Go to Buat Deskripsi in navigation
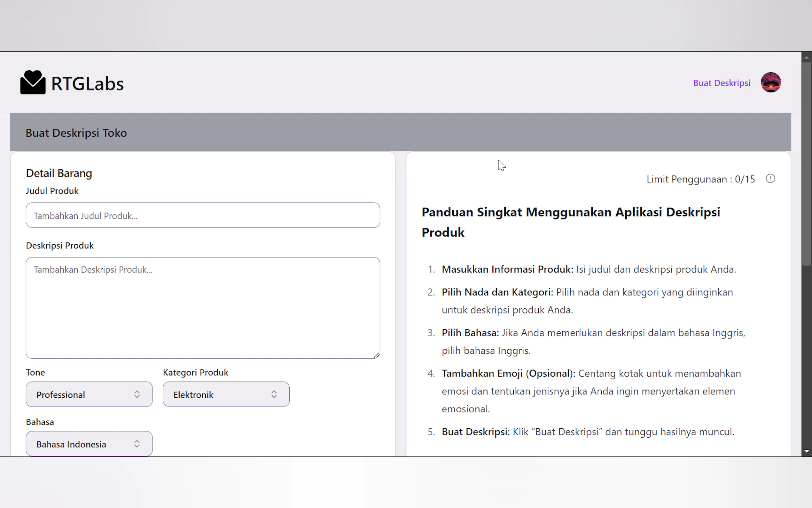The image size is (812, 508). [x=721, y=83]
